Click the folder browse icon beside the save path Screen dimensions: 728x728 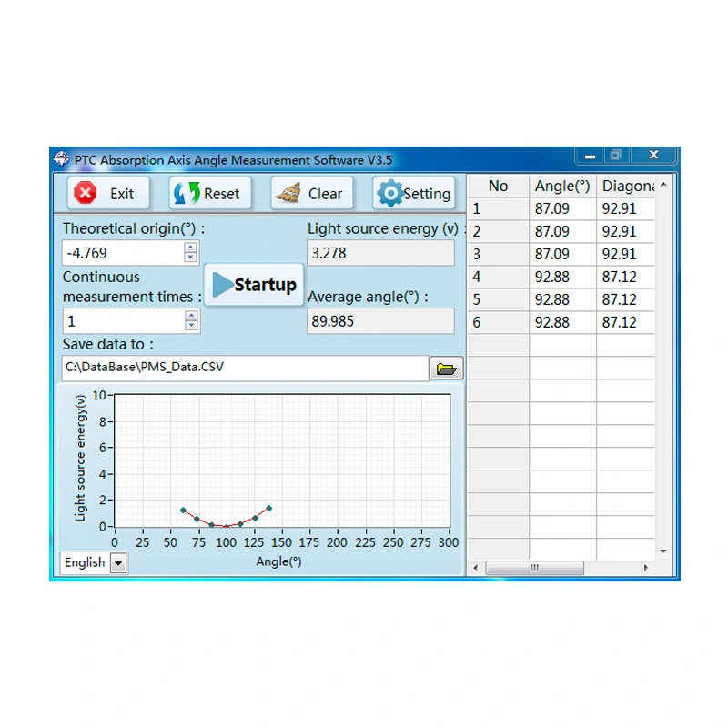[445, 368]
